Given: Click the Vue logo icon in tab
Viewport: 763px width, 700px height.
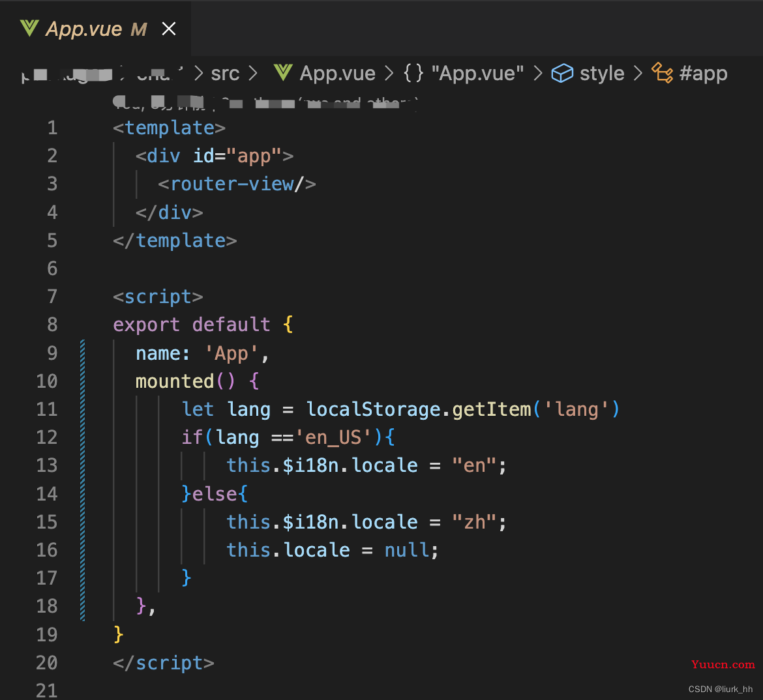Looking at the screenshot, I should tap(29, 29).
